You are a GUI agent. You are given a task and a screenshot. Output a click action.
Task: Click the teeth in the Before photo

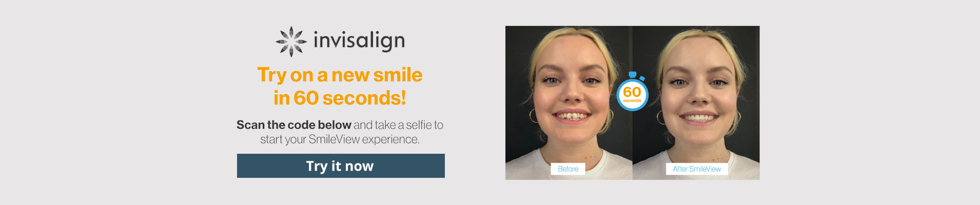[x=572, y=116]
